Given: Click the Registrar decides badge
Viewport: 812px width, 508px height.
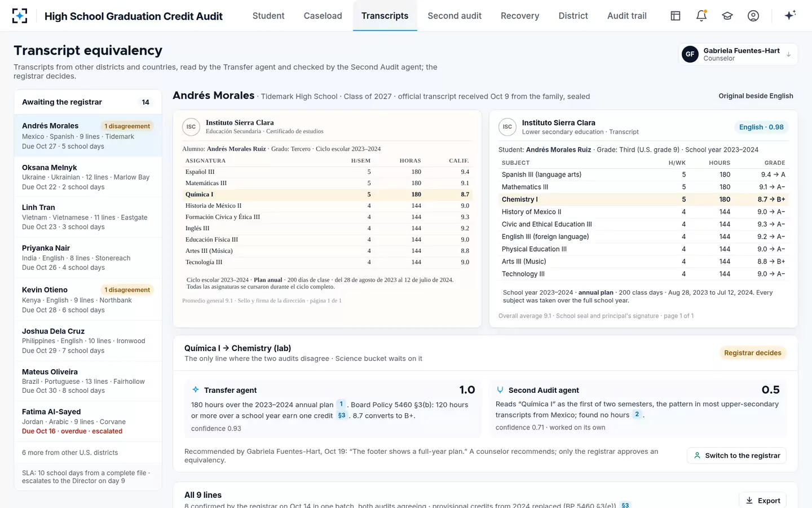Looking at the screenshot, I should [753, 353].
